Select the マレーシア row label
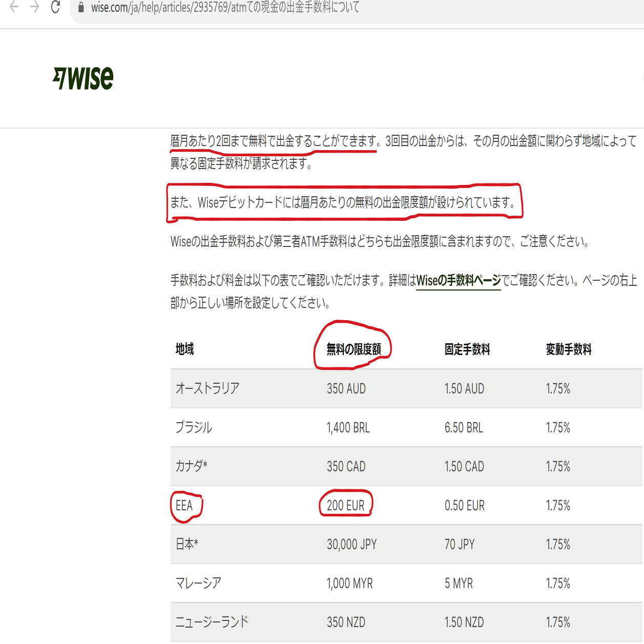This screenshot has width=644, height=644. tap(198, 583)
